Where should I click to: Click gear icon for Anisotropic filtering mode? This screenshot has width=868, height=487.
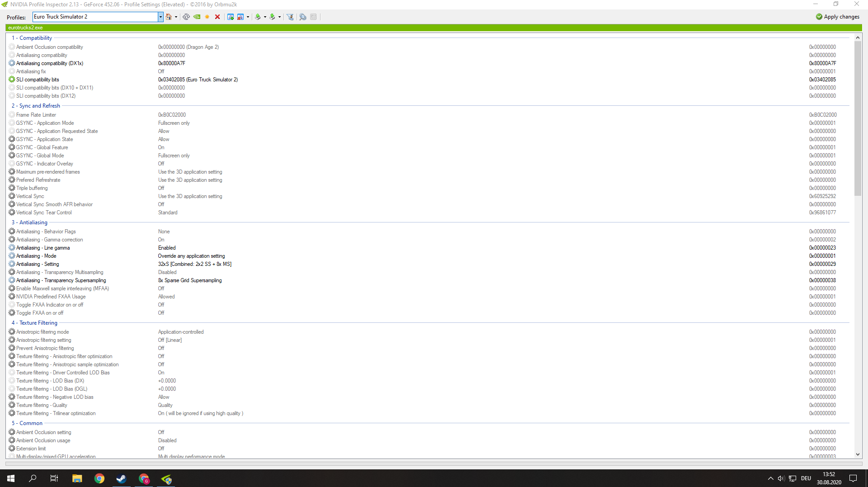pos(12,332)
